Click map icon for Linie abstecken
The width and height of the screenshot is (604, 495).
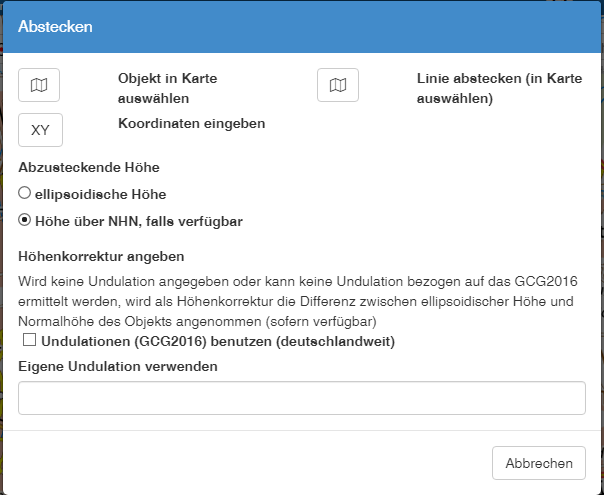tap(338, 85)
